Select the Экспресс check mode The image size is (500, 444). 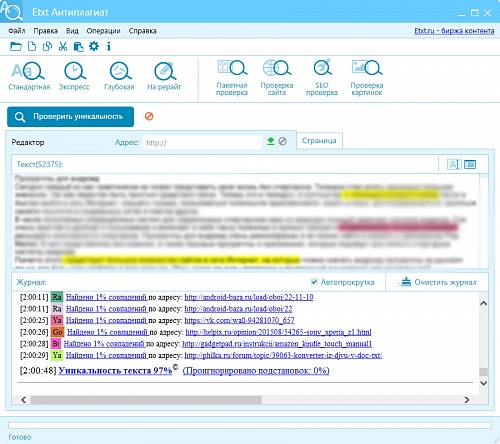pyautogui.click(x=74, y=76)
